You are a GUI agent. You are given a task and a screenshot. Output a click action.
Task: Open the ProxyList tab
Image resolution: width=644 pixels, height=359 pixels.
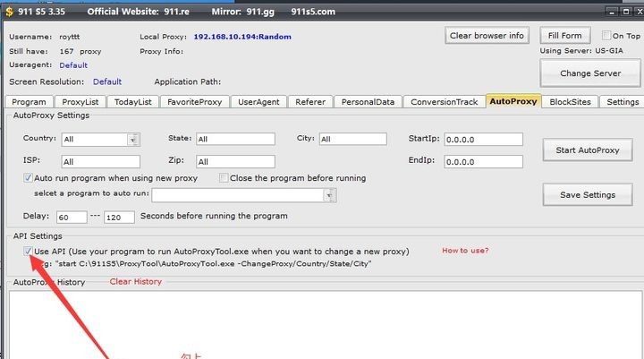(x=80, y=101)
